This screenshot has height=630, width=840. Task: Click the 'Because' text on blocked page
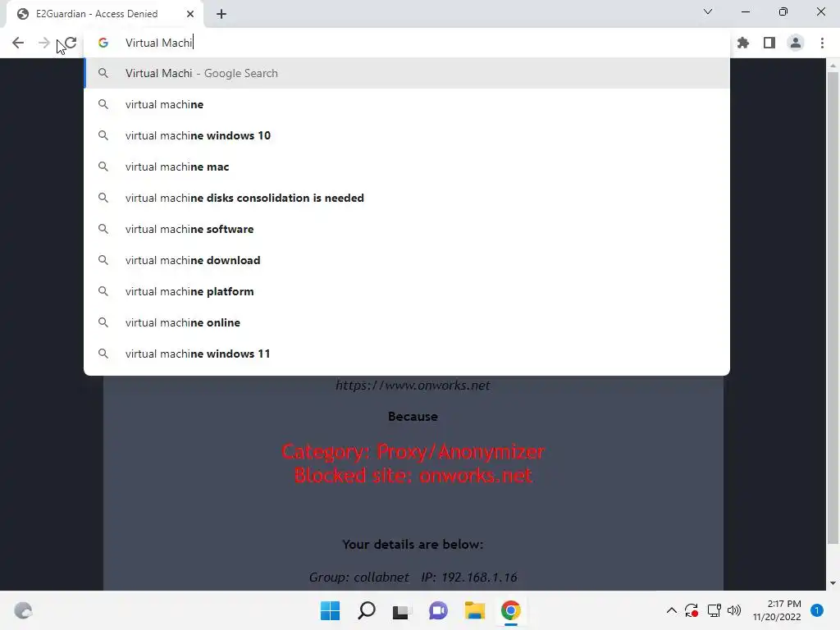413,416
